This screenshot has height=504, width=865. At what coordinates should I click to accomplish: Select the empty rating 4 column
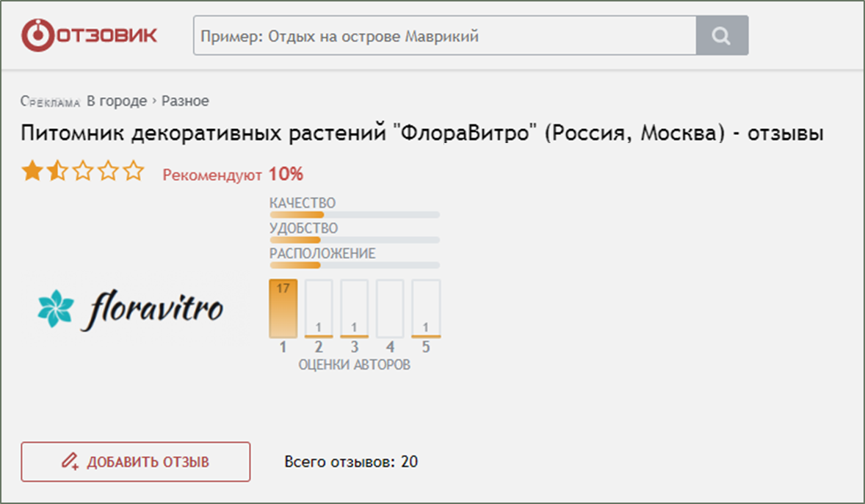(x=390, y=309)
